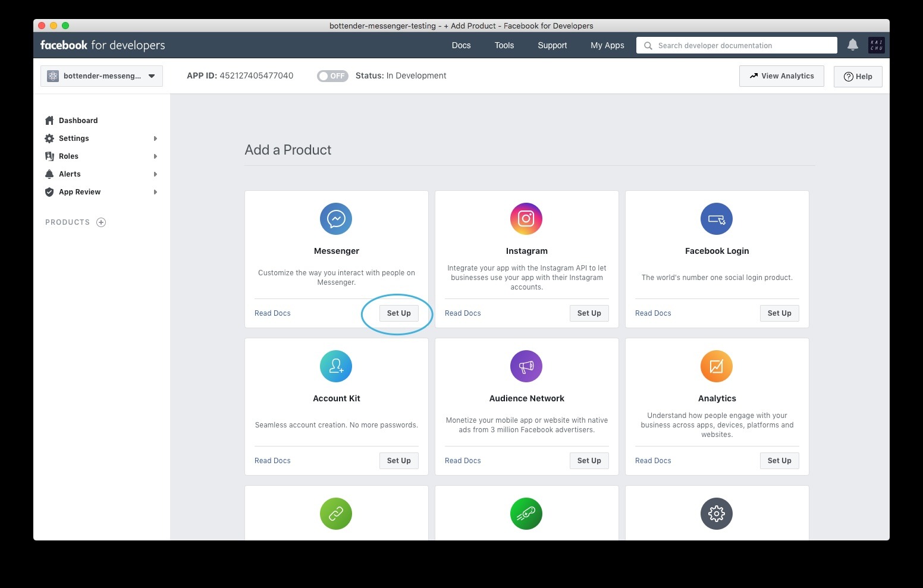The height and width of the screenshot is (588, 923).
Task: Click the Settings gear sidebar icon
Action: point(49,139)
